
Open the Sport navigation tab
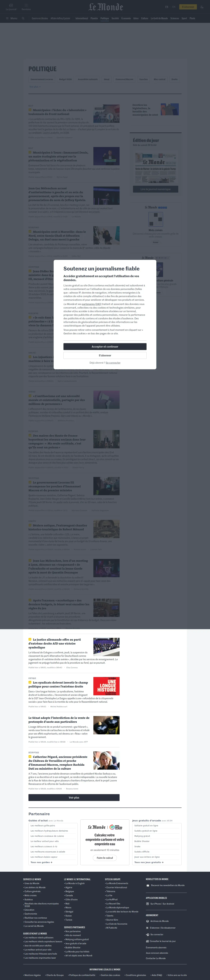[x=184, y=18]
